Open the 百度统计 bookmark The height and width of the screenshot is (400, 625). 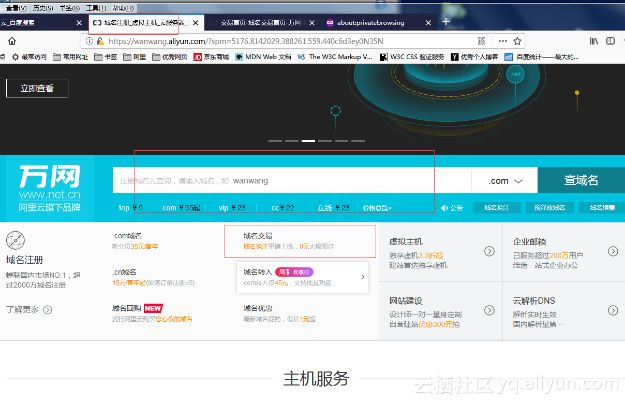pos(542,57)
